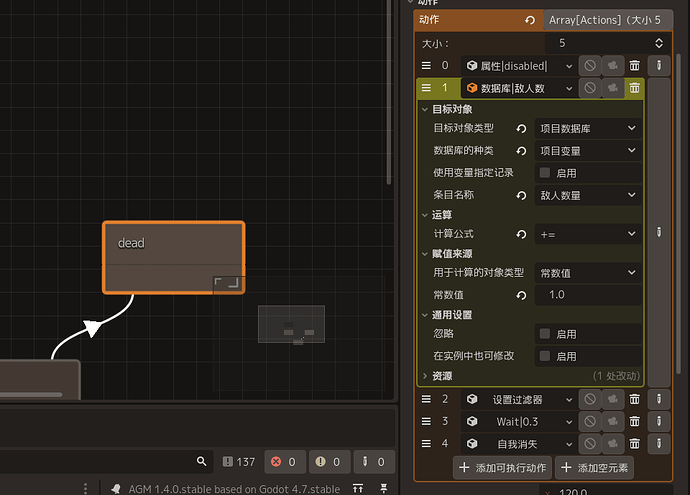Reset 目标对象类型 to its default
Screen dimensions: 690x495
521,128
